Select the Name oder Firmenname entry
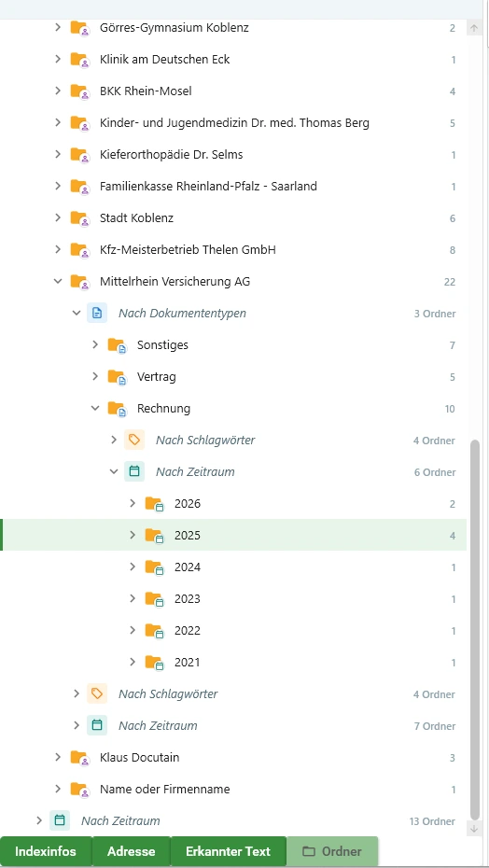 [x=233, y=789]
